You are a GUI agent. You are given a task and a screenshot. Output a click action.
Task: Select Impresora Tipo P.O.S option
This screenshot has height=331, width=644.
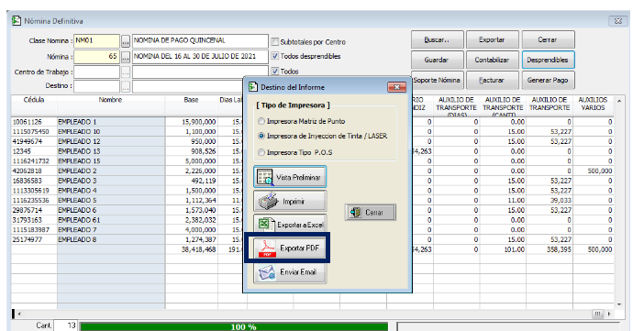261,152
